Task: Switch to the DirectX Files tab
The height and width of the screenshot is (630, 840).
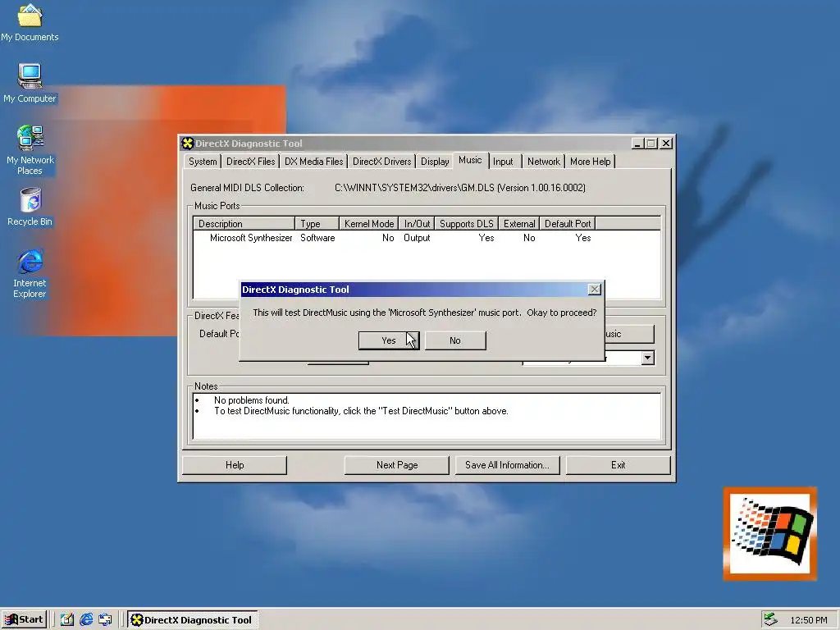Action: 250,162
